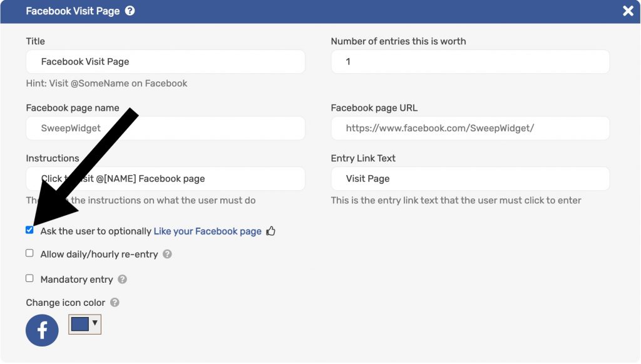Click the round Facebook logo icon
Image resolution: width=641 pixels, height=364 pixels.
[42, 330]
